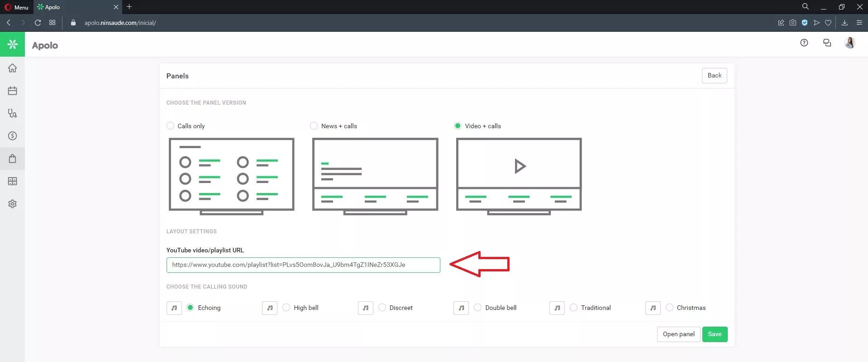The image size is (868, 362).
Task: Go back in browser history
Action: tap(9, 23)
